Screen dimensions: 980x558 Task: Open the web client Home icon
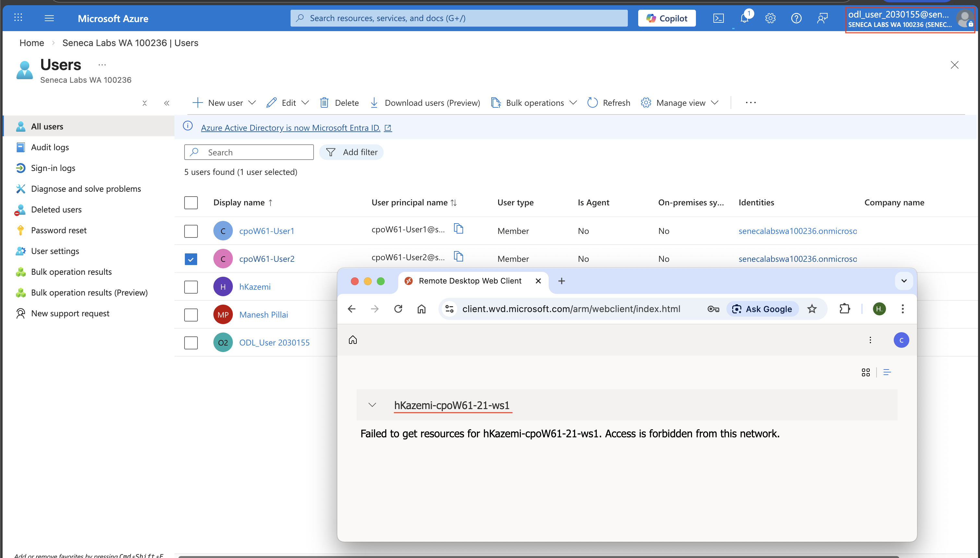[x=353, y=340]
